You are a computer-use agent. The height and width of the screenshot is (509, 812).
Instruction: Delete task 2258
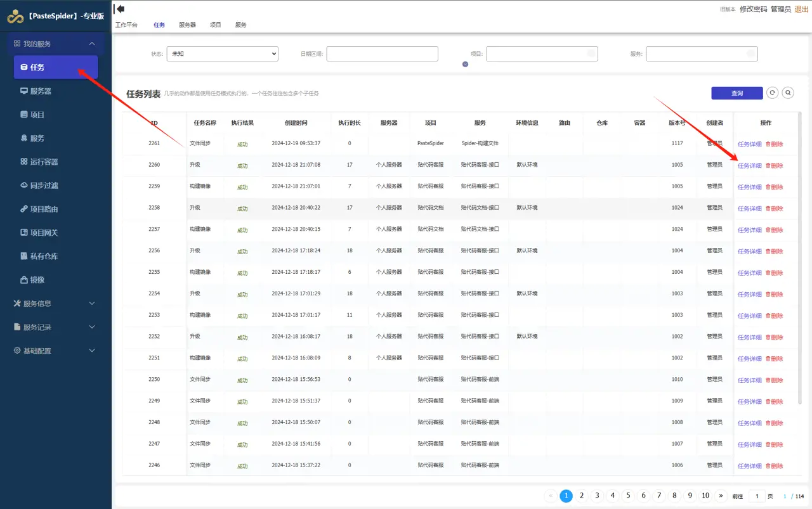coord(775,209)
